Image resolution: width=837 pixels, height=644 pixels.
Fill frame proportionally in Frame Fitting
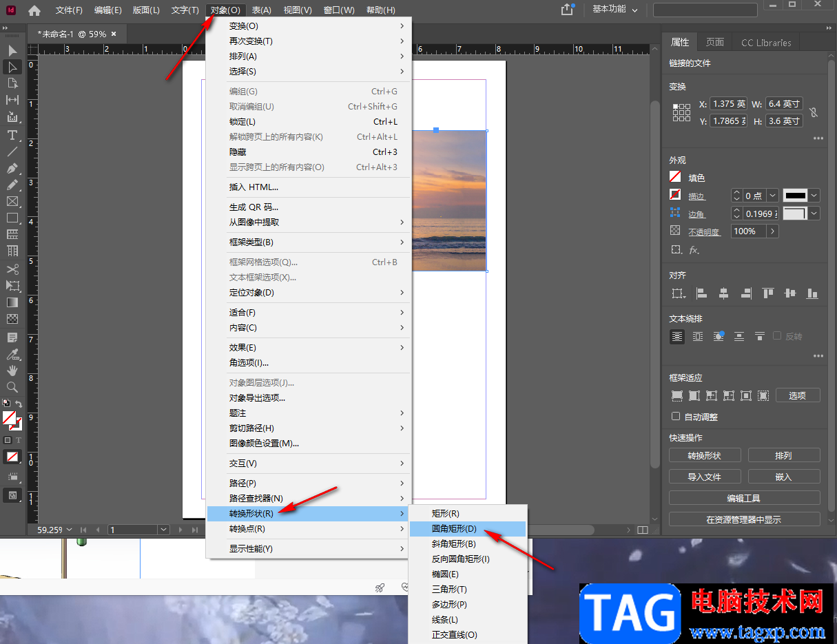[x=677, y=395]
